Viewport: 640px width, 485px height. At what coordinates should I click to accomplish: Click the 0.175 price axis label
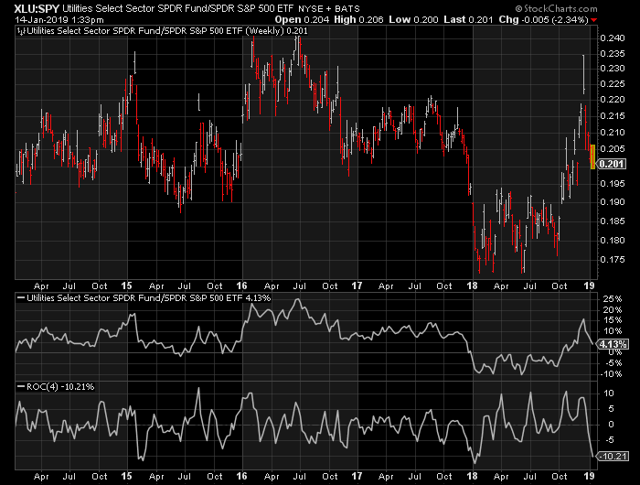612,260
